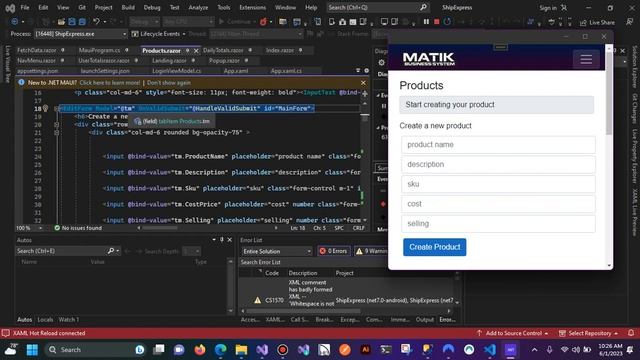Click the Feedback icon below Sign in
Viewport: 640px width, 360px height.
[x=629, y=22]
